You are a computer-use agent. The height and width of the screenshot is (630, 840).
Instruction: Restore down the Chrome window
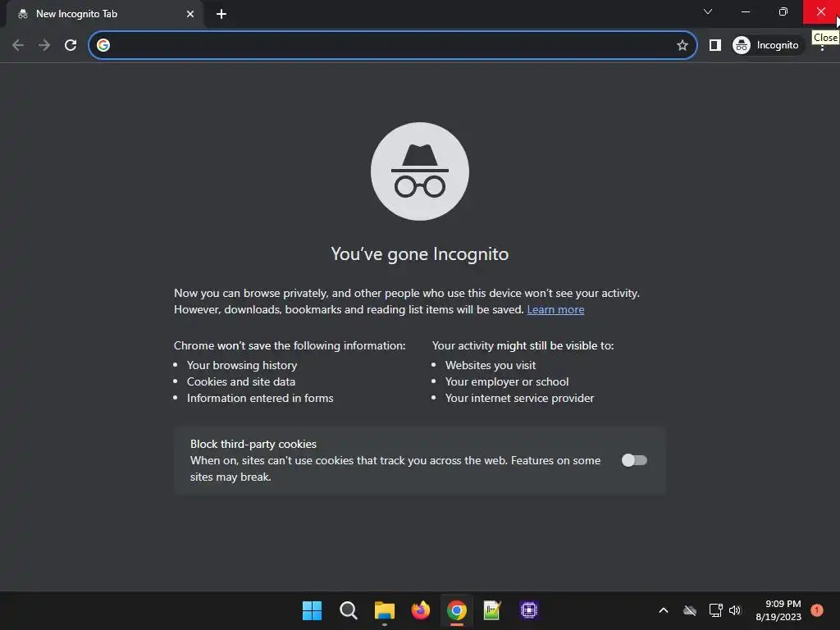(x=783, y=11)
